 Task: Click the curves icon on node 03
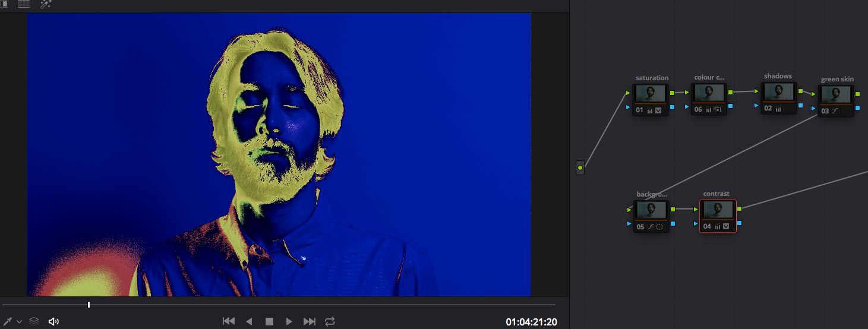tap(835, 111)
